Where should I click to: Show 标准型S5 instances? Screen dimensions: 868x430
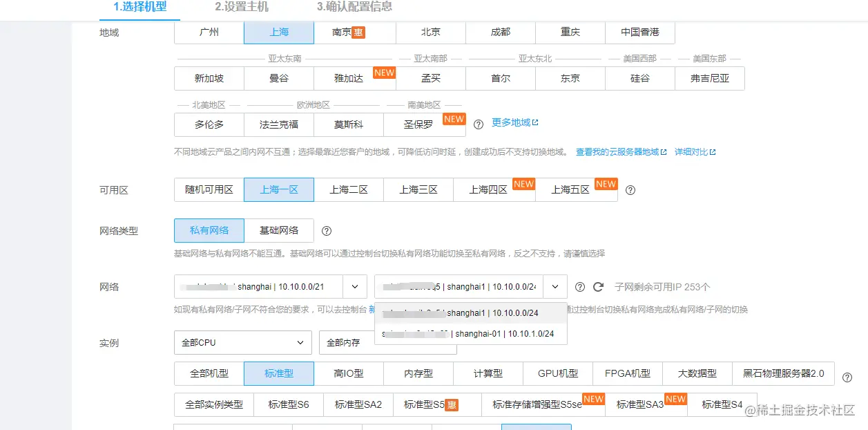pos(437,404)
